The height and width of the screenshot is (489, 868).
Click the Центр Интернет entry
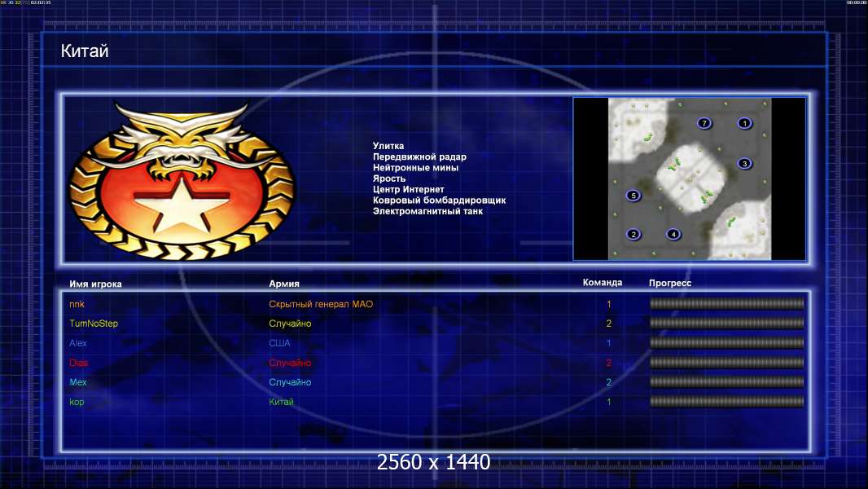pos(409,189)
